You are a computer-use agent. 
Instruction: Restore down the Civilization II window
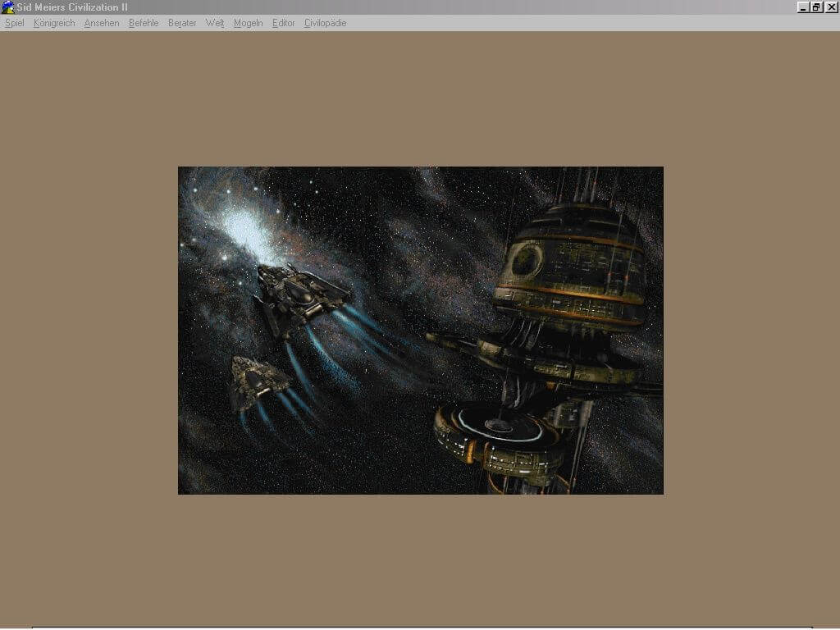[816, 7]
